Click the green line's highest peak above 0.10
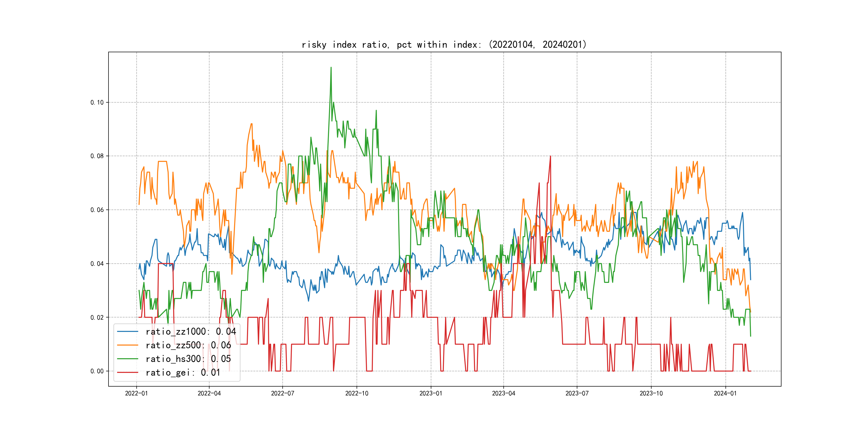 click(x=331, y=68)
